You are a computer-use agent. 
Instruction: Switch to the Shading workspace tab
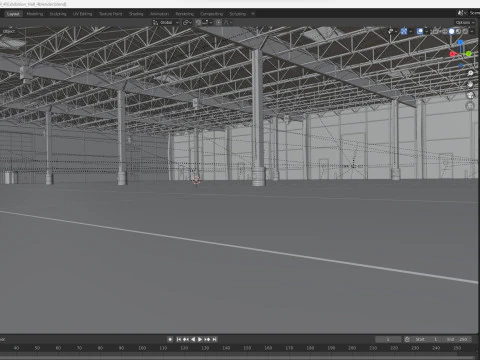(136, 14)
